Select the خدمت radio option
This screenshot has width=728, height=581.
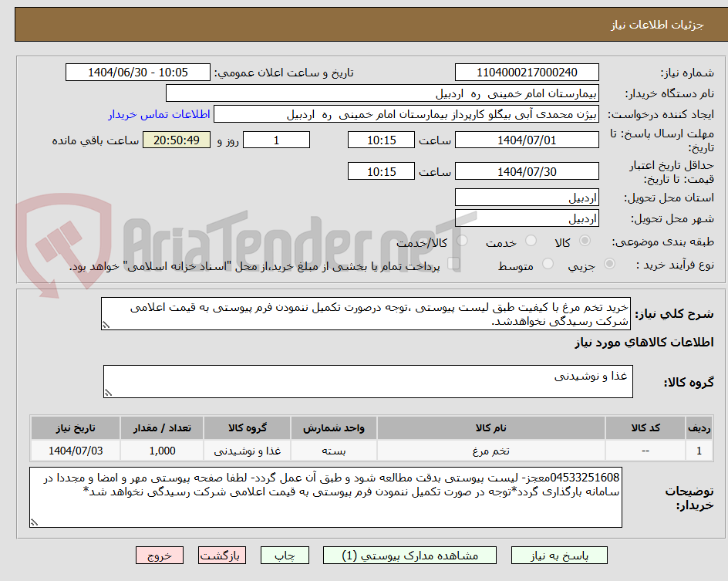pyautogui.click(x=531, y=240)
